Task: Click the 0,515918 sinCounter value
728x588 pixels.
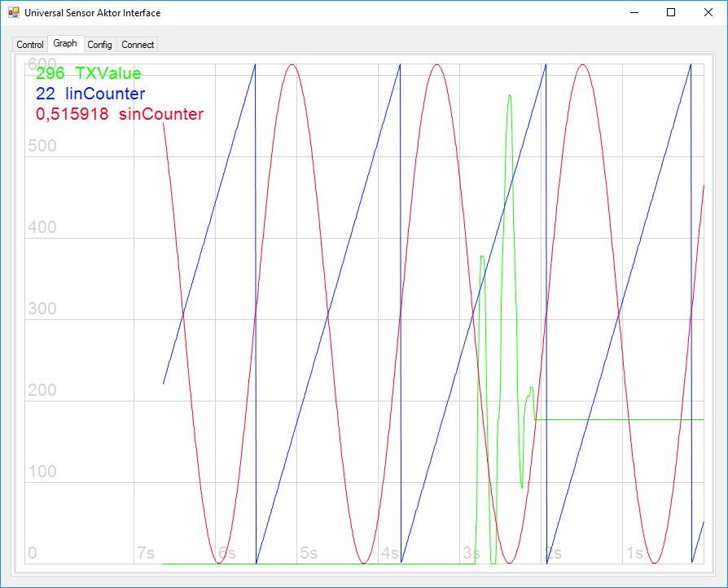Action: point(72,114)
